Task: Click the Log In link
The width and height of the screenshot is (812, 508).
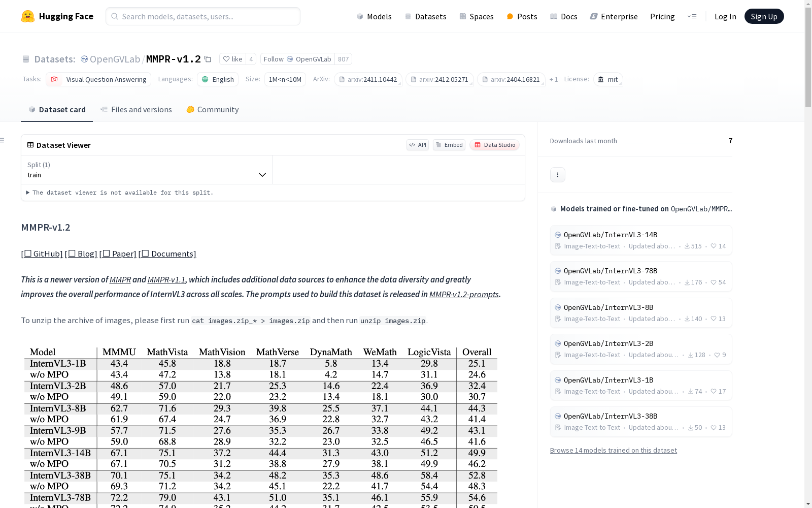Action: coord(725,16)
